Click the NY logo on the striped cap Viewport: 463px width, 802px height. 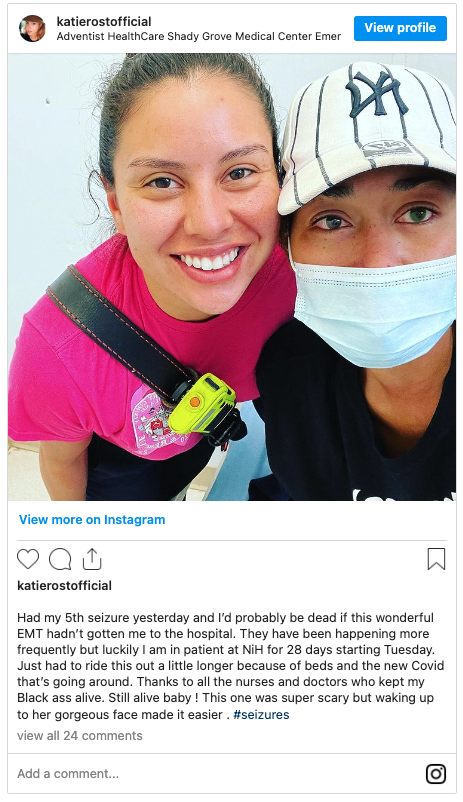click(376, 93)
